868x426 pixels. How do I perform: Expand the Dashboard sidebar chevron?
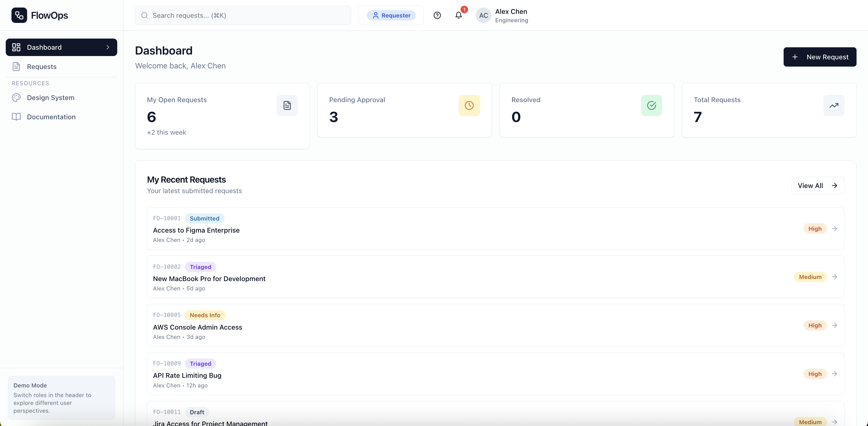tap(108, 47)
